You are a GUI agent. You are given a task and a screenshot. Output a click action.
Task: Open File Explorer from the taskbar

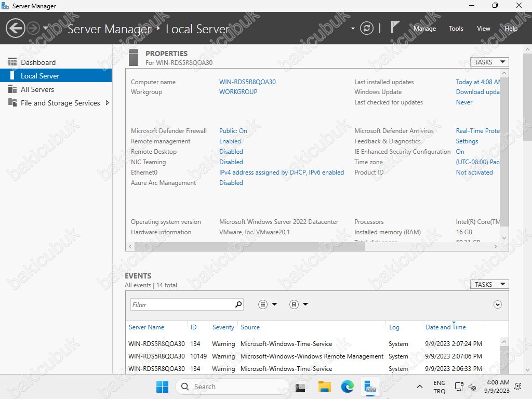point(324,387)
